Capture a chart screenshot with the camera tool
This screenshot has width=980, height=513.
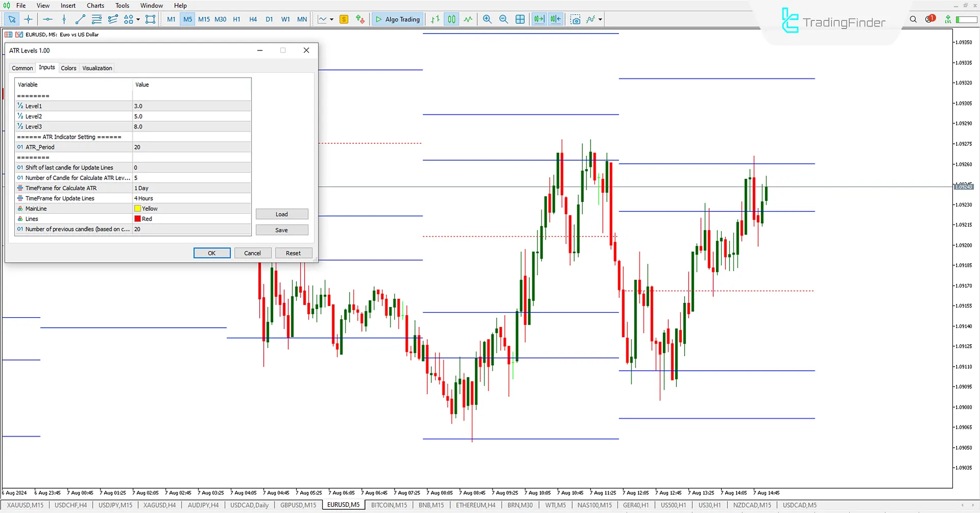pos(575,19)
